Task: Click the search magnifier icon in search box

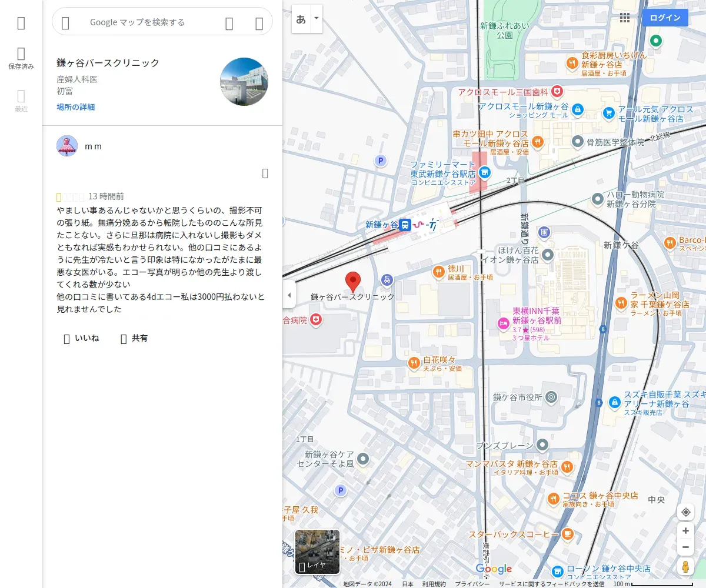Action: click(229, 23)
